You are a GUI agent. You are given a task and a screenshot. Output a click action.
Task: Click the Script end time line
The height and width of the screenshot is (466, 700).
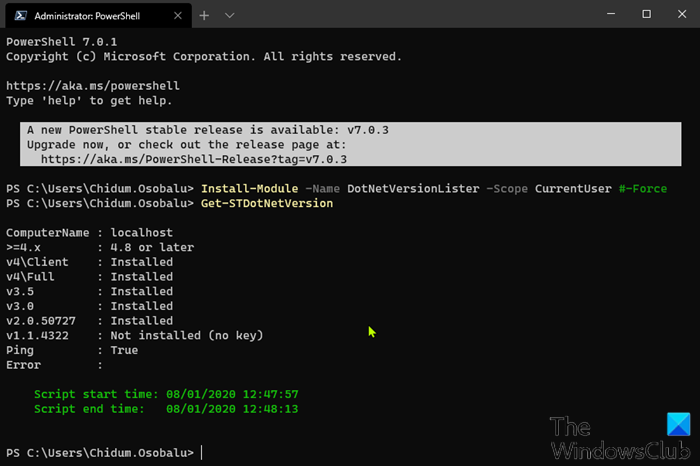coord(166,409)
